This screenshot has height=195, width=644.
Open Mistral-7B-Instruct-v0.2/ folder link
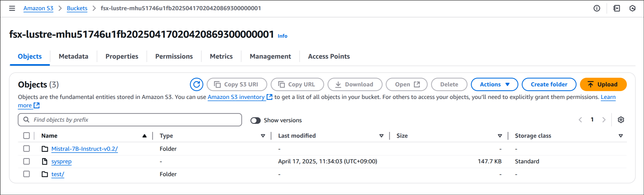[85, 149]
